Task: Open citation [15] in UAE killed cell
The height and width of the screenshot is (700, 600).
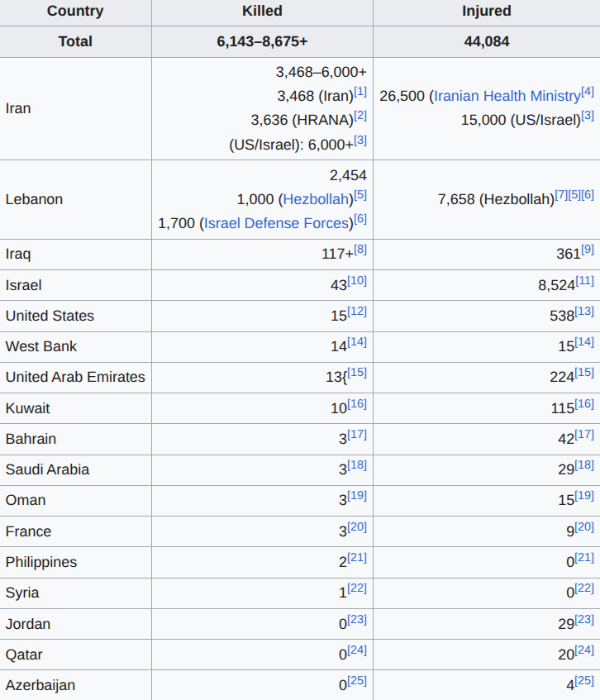Action: coord(357,373)
